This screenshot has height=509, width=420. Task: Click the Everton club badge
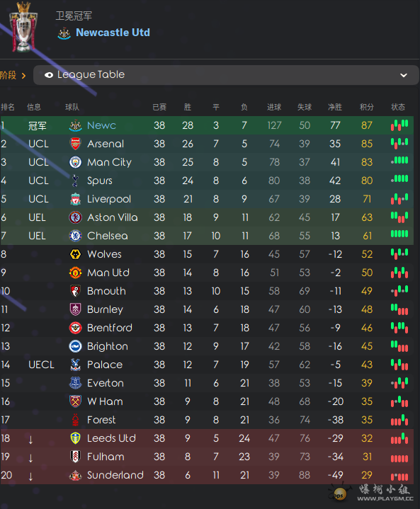(x=75, y=383)
